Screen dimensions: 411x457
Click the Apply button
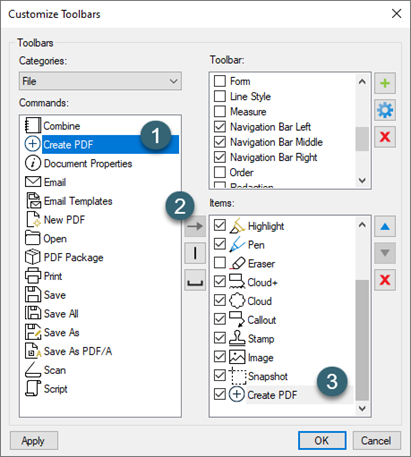pos(34,441)
